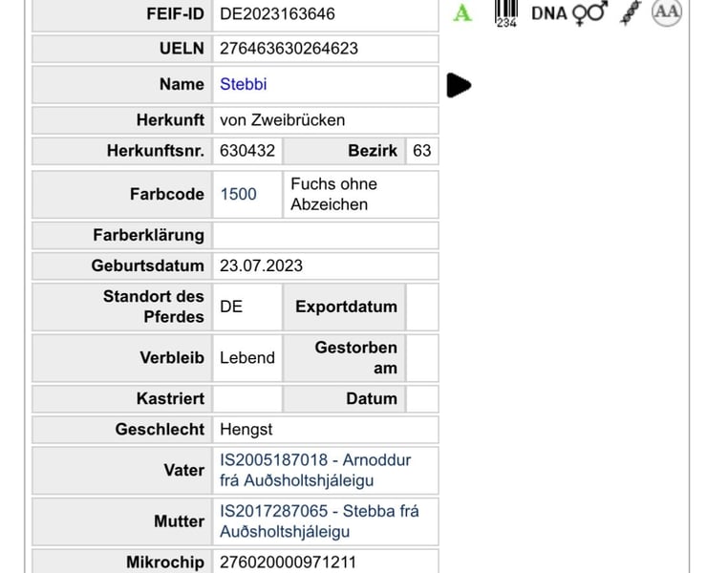Open color code link 1500
Screen dimensions: 728x573
239,194
